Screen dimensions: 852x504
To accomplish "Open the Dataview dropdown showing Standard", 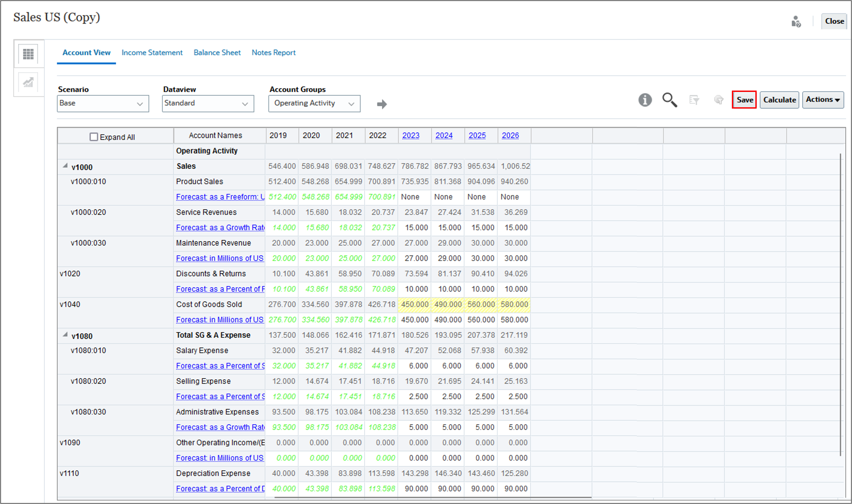I will pos(208,103).
